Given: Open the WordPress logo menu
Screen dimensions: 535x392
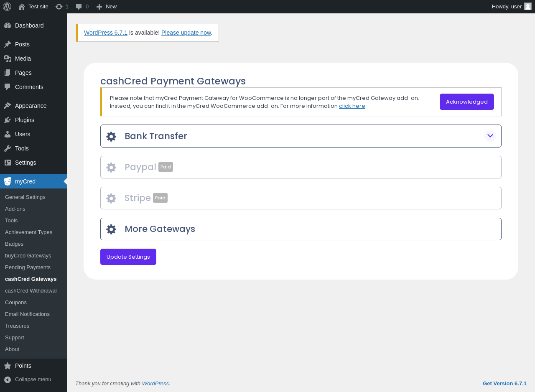Looking at the screenshot, I should pyautogui.click(x=7, y=7).
